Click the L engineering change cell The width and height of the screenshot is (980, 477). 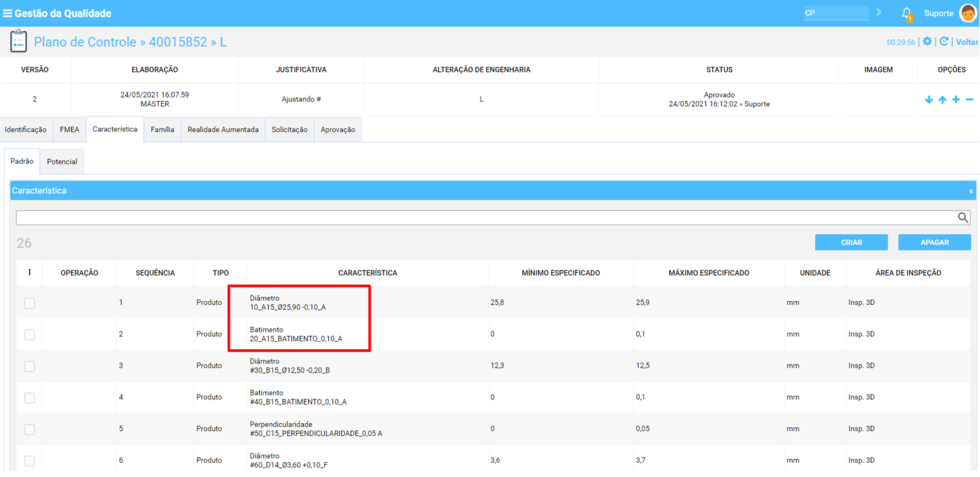pos(482,99)
